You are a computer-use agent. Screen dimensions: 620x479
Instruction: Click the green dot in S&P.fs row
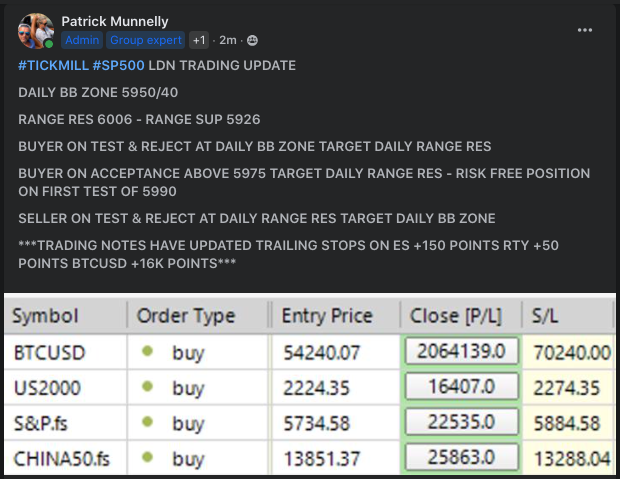click(x=147, y=422)
